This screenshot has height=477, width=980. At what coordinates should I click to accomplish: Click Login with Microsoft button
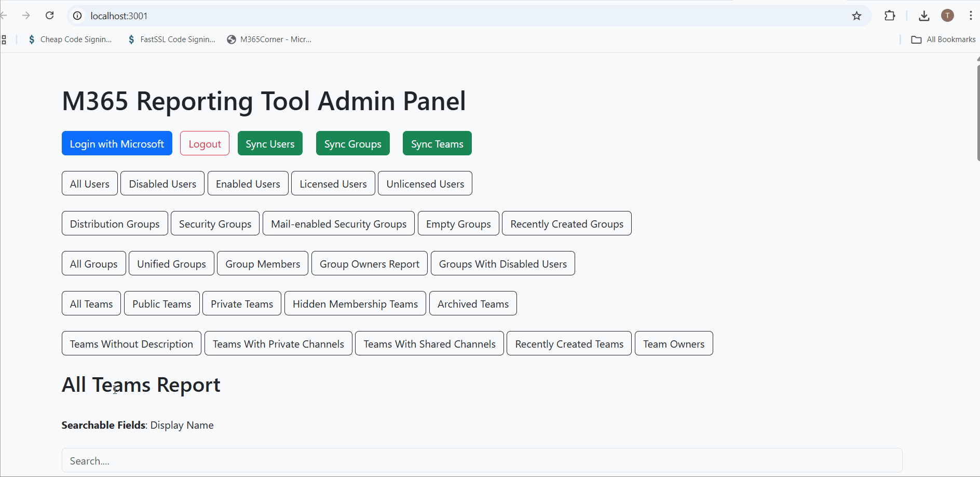117,143
